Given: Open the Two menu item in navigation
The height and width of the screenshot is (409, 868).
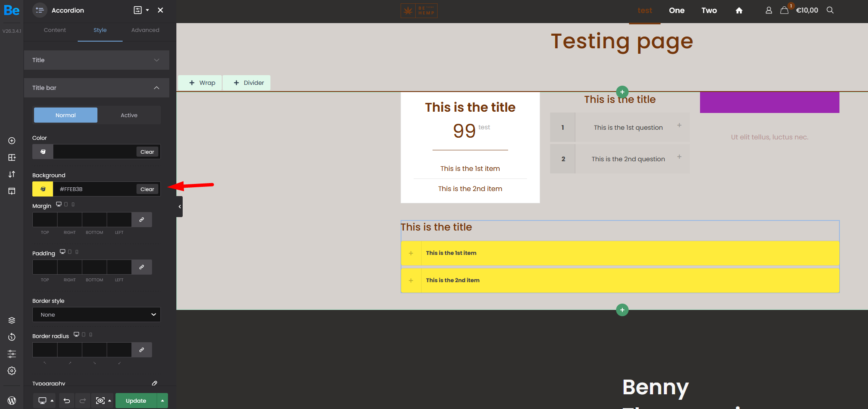Looking at the screenshot, I should click(709, 10).
